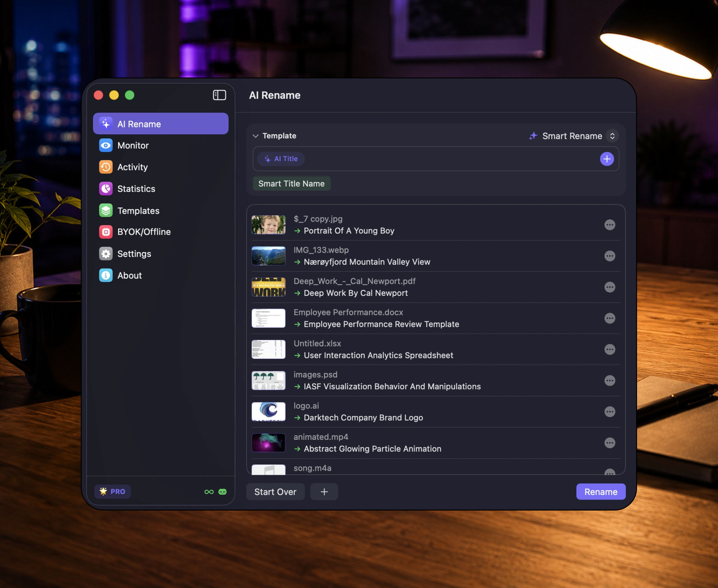Open options for $_7 copy.jpg
The width and height of the screenshot is (718, 588).
pyautogui.click(x=610, y=225)
